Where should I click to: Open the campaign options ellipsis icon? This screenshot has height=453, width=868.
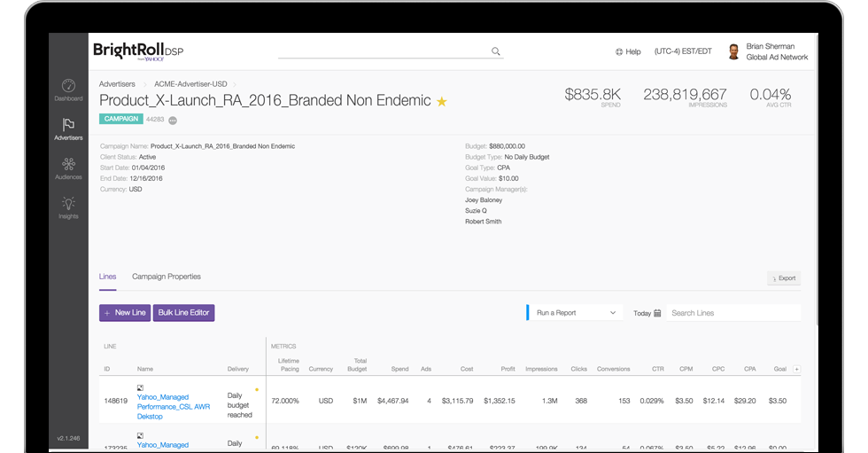[173, 121]
